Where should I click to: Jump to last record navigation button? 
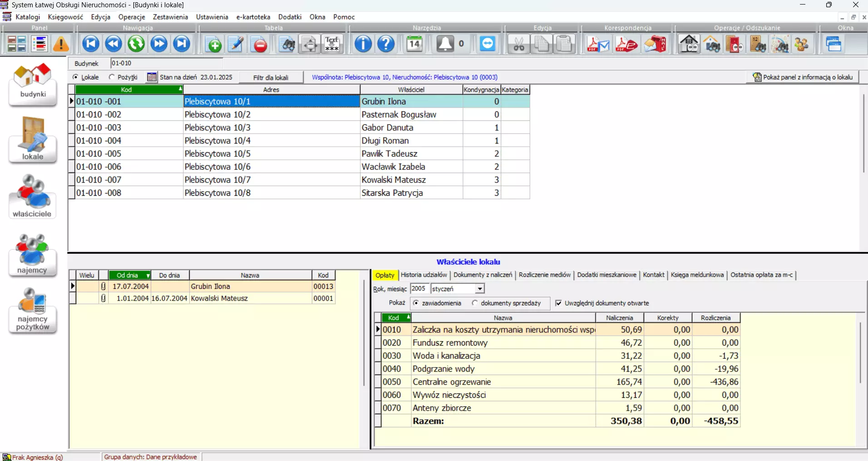coord(182,44)
